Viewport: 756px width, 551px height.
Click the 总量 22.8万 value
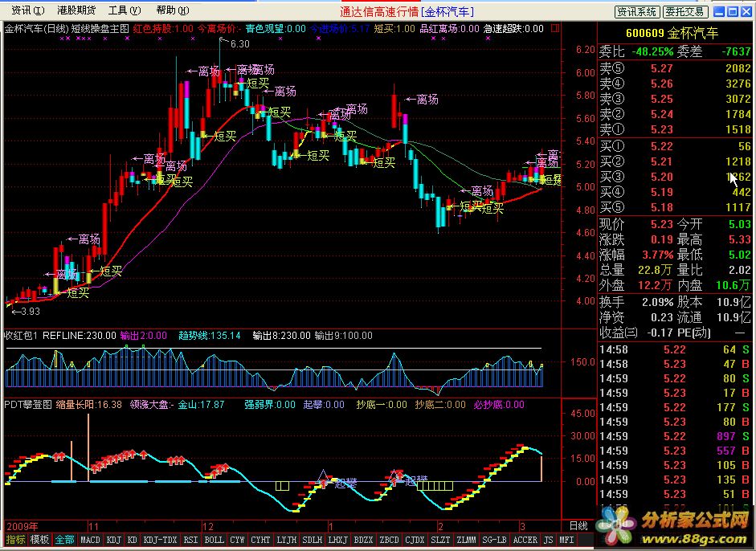point(656,270)
